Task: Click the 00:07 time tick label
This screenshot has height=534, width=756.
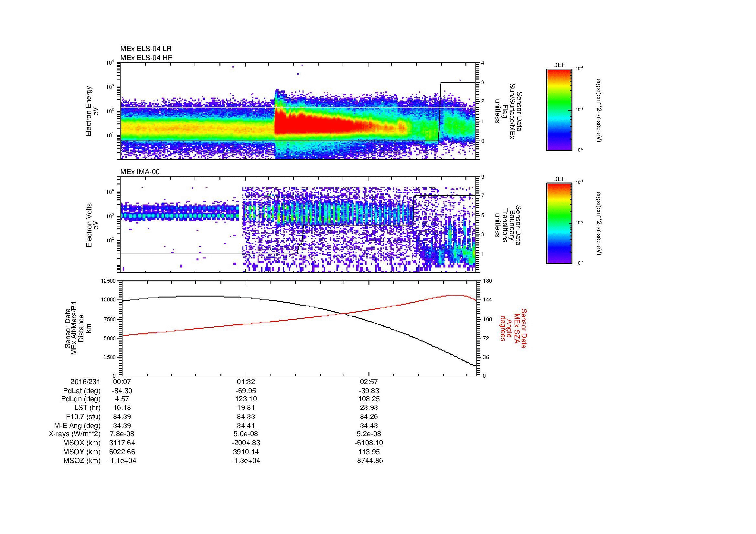Action: 122,382
